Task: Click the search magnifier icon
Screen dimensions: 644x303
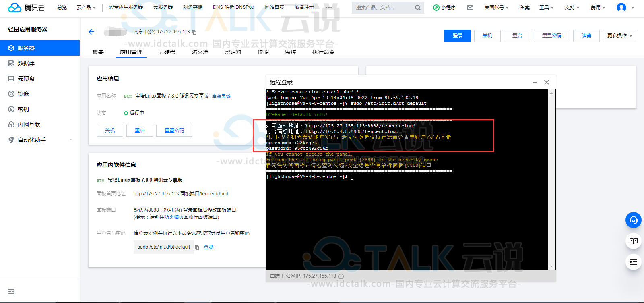Action: pos(418,8)
